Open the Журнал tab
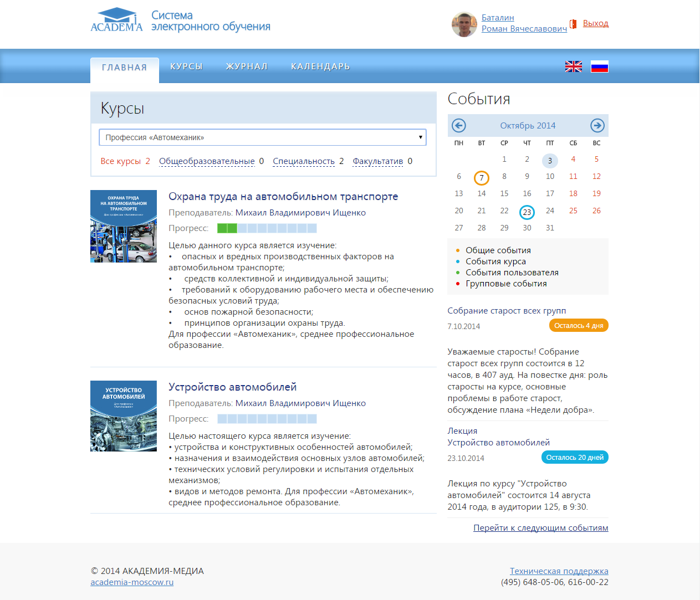Image resolution: width=700 pixels, height=600 pixels. pyautogui.click(x=247, y=66)
